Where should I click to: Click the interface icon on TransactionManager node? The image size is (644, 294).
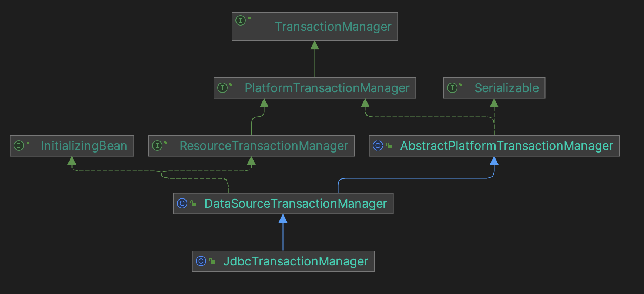point(241,20)
